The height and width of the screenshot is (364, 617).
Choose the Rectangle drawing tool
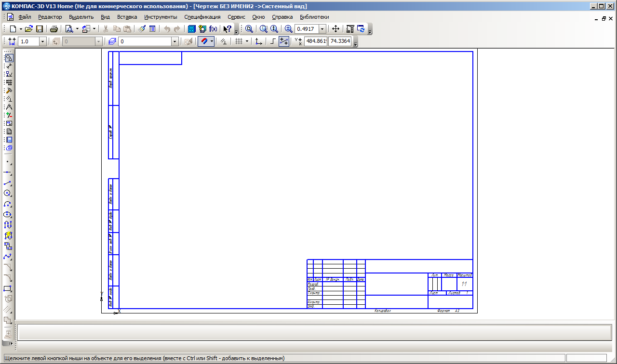tap(8, 289)
